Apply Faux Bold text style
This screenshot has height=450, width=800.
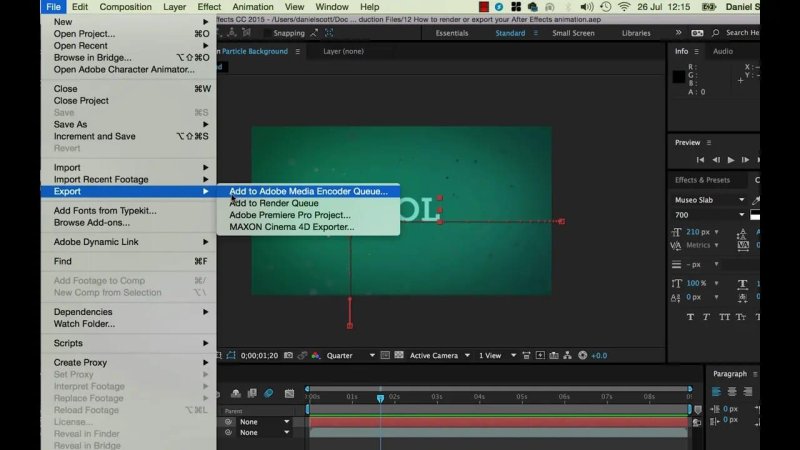690,317
